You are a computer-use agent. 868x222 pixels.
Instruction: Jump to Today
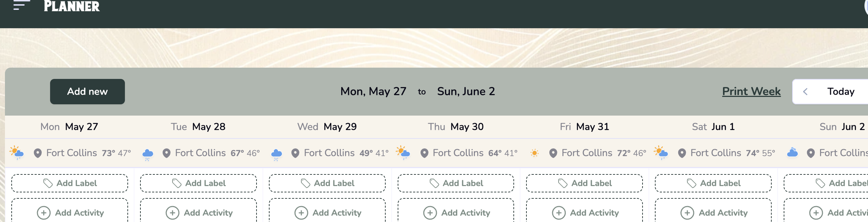(x=841, y=92)
